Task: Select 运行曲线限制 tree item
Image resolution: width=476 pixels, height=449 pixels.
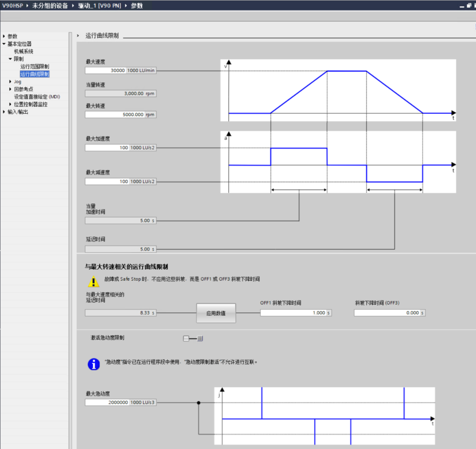Action: pyautogui.click(x=35, y=74)
